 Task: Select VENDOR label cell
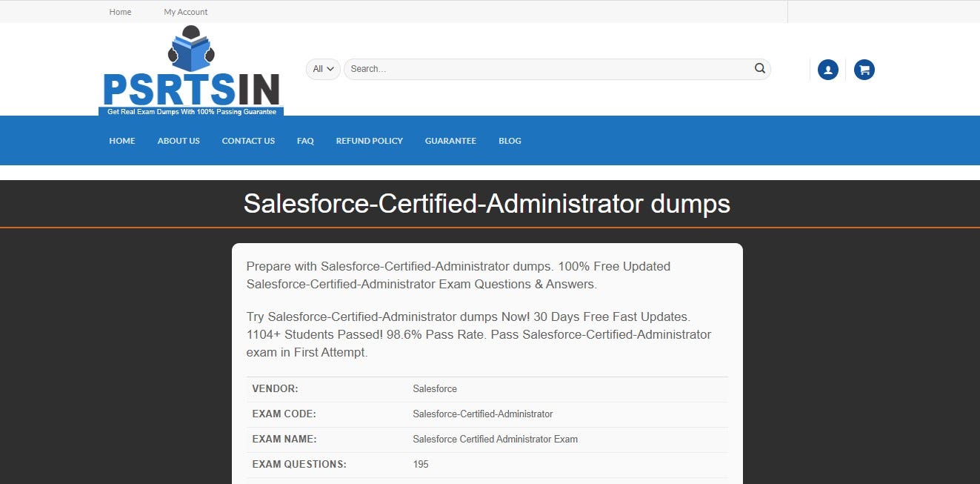coord(275,389)
